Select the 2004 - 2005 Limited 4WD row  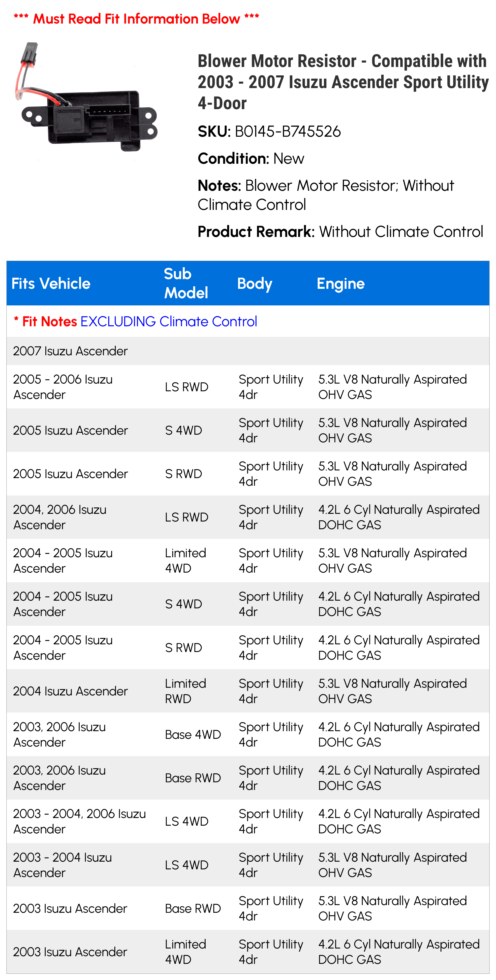point(248,560)
